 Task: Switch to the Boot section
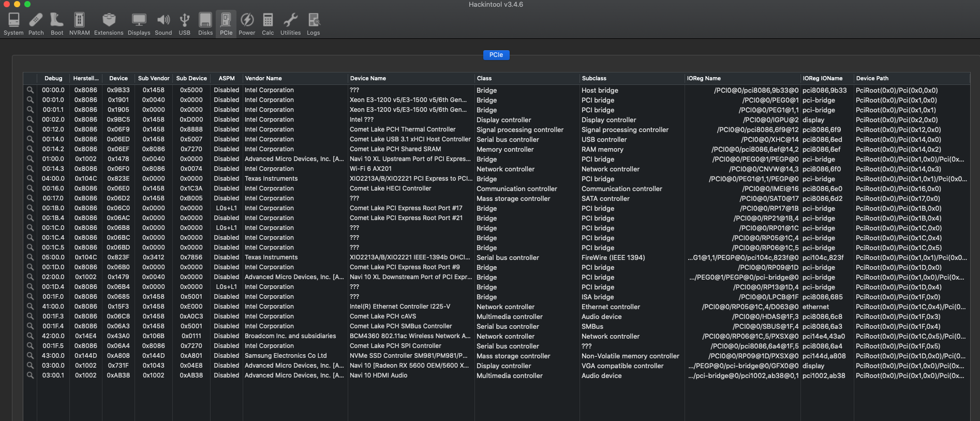(x=57, y=24)
